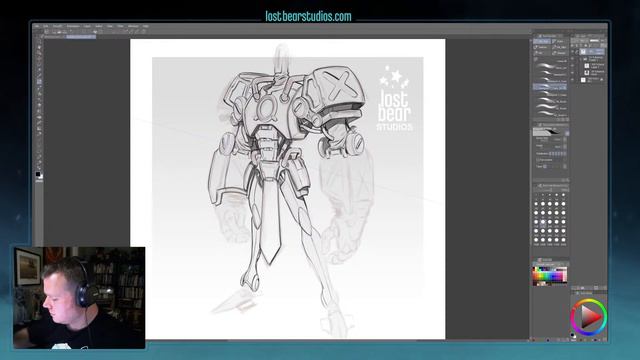Toggle visibility of the selected top layer

click(572, 51)
